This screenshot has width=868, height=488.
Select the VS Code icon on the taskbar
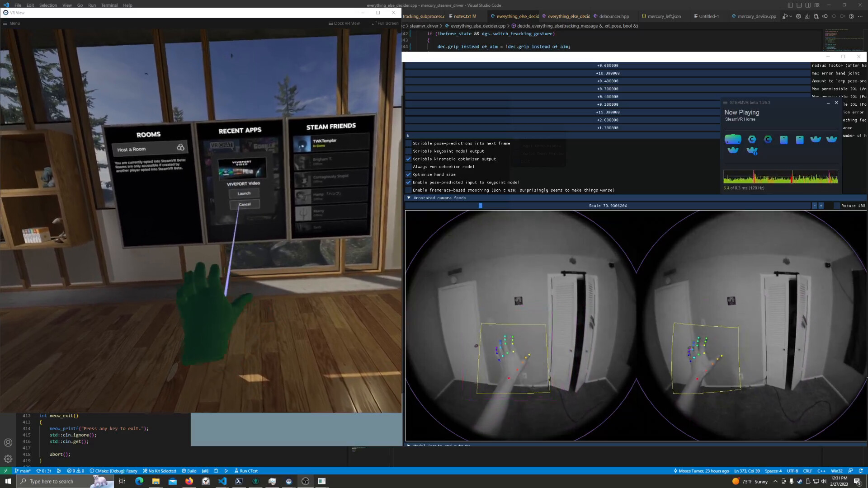(223, 481)
